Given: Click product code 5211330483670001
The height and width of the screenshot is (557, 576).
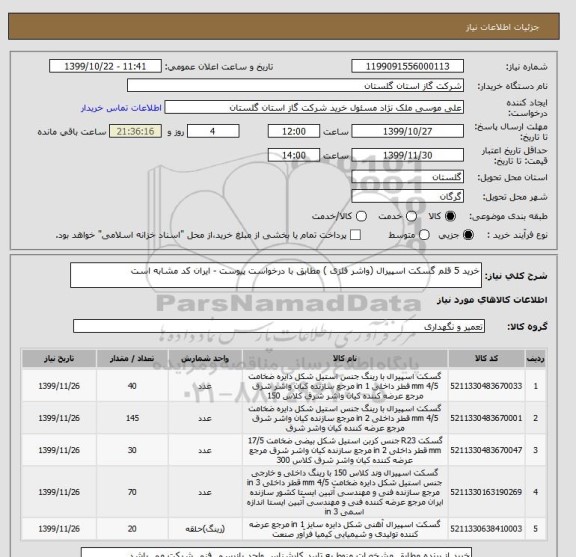Looking at the screenshot, I should (486, 418).
